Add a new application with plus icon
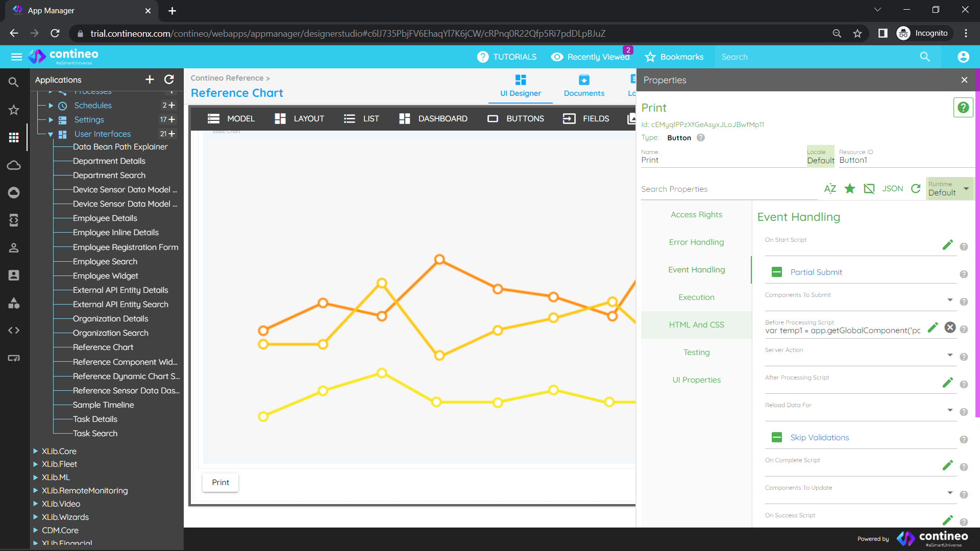 tap(150, 80)
